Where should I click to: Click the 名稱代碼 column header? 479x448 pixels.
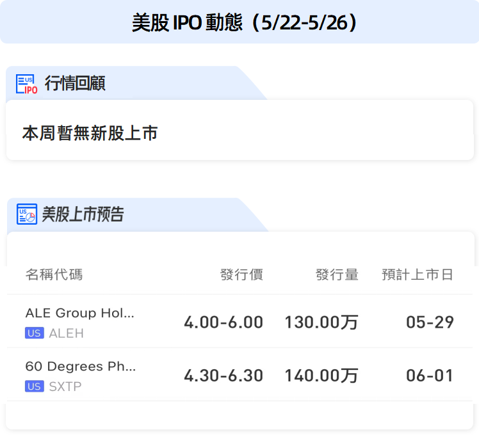pyautogui.click(x=54, y=274)
